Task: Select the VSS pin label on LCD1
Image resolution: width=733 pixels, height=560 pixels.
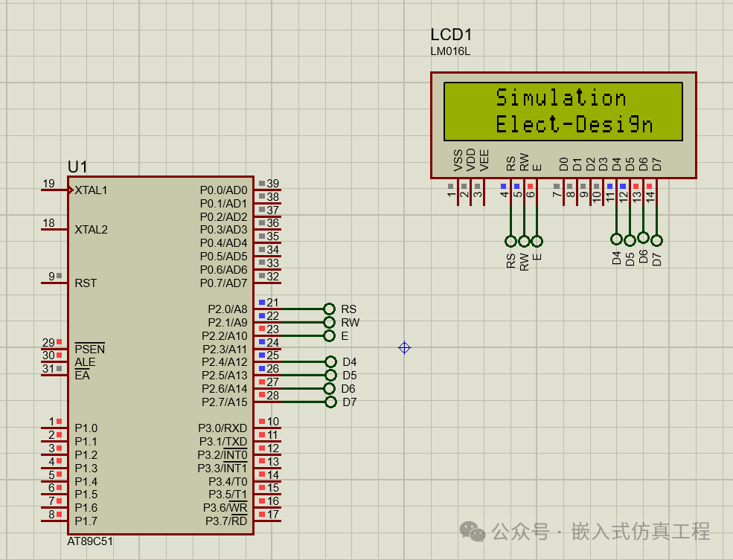Action: [458, 160]
